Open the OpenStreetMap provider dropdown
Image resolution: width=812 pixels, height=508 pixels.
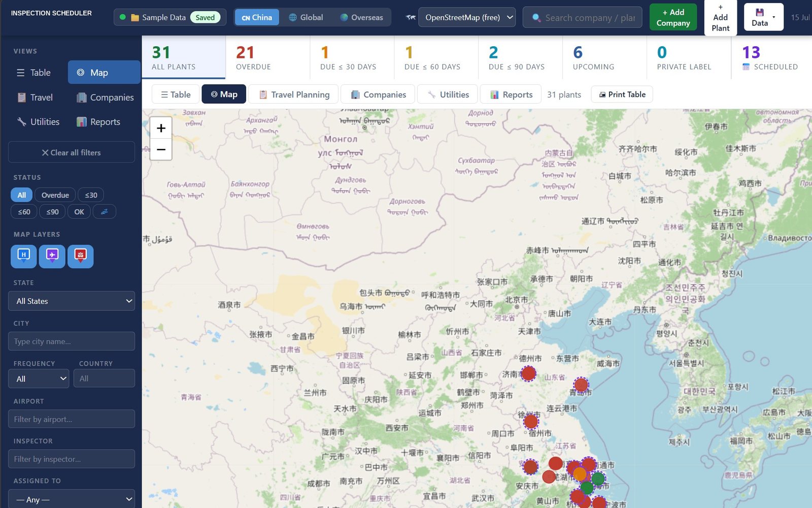click(x=467, y=17)
